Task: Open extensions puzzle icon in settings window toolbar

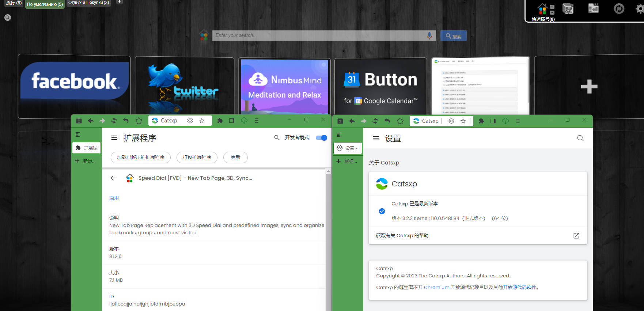Action: point(481,121)
